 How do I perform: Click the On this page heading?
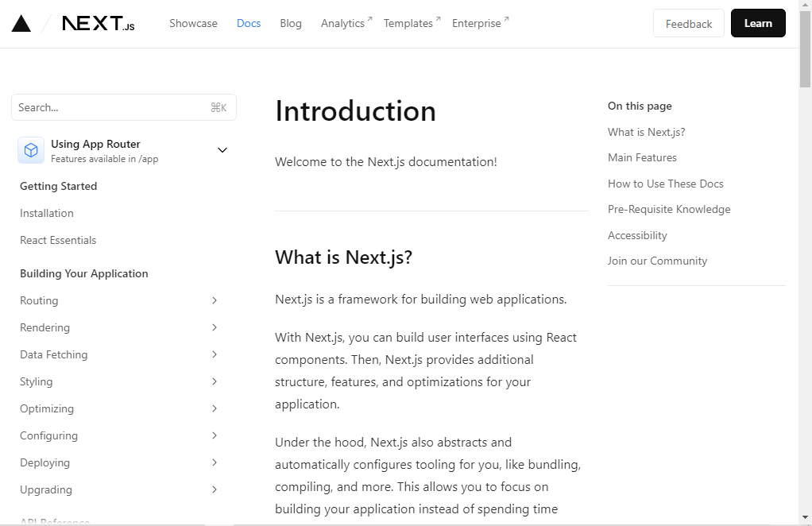[640, 106]
